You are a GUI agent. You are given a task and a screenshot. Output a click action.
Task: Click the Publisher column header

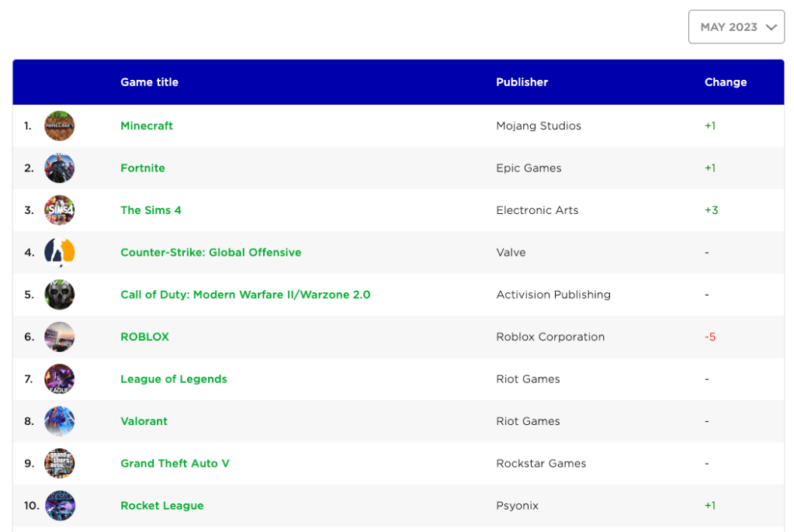point(522,82)
